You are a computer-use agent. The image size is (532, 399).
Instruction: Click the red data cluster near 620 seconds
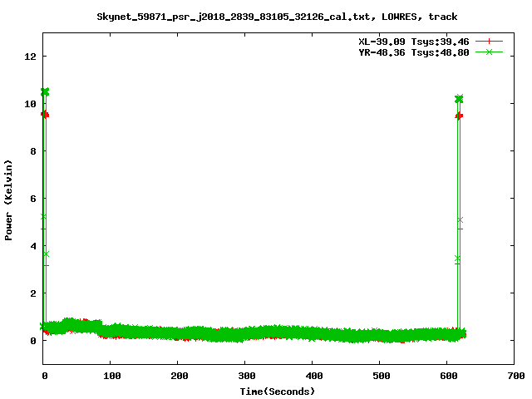[x=459, y=116]
